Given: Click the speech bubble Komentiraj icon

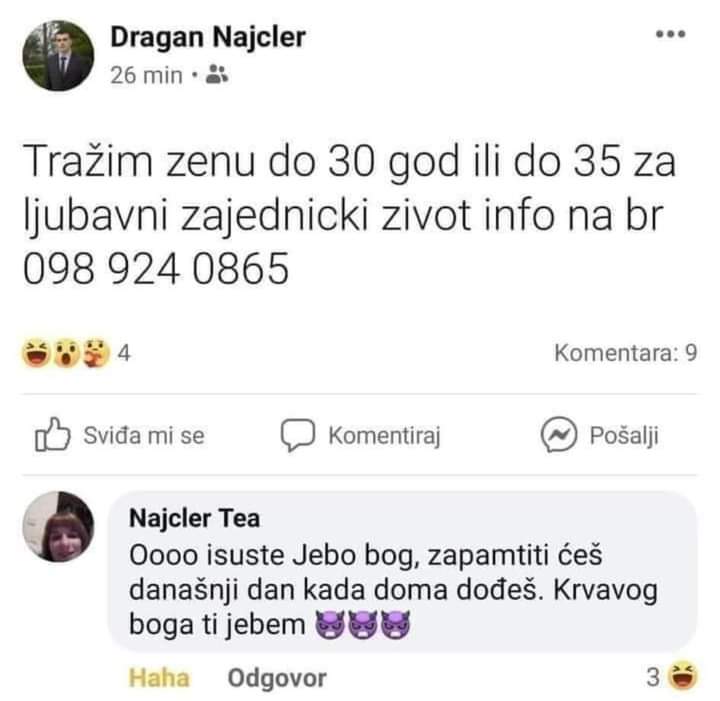Looking at the screenshot, I should coord(298,435).
